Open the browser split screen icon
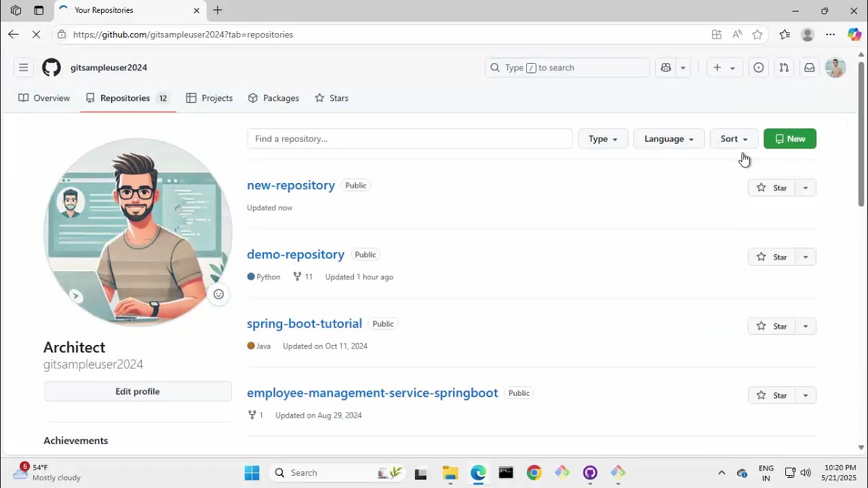The width and height of the screenshot is (868, 488). tap(716, 35)
